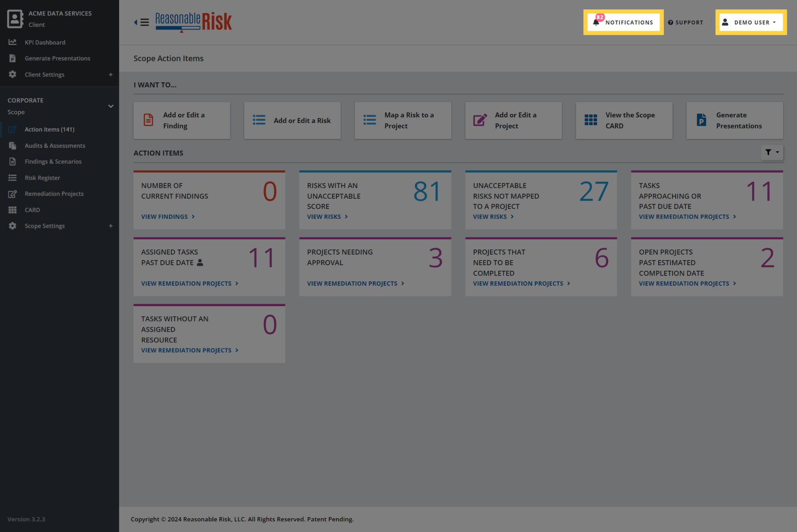Screen dimensions: 797x532
Task: Click the Add or Edit a Finding document icon
Action: (x=148, y=120)
